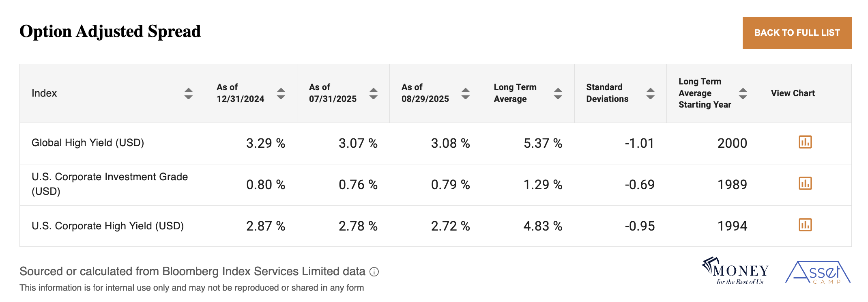The height and width of the screenshot is (302, 868).
Task: Click the info icon beside Bloomberg data source
Action: tap(374, 272)
